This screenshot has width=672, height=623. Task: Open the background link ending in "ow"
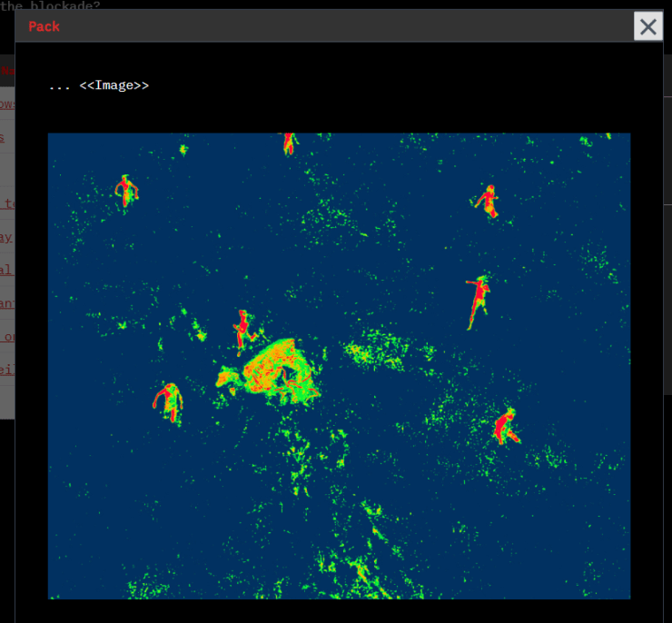point(6,104)
